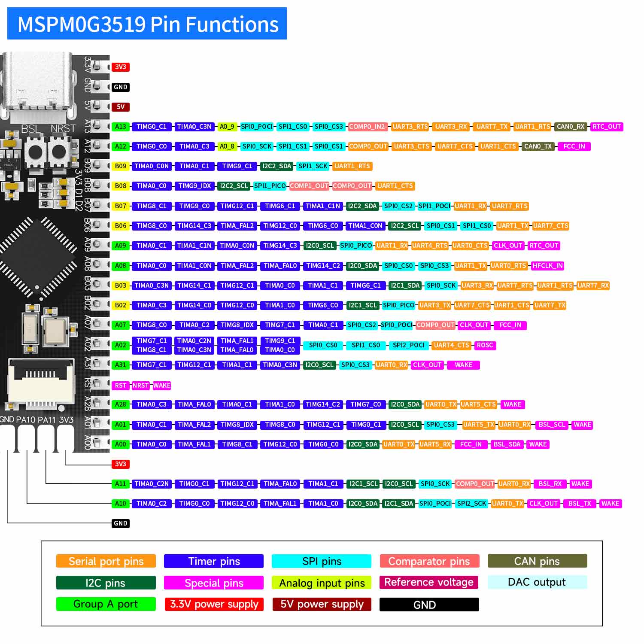Click the COMP1_OUT comparator label
Viewport: 644px width, 644px height.
(x=309, y=186)
